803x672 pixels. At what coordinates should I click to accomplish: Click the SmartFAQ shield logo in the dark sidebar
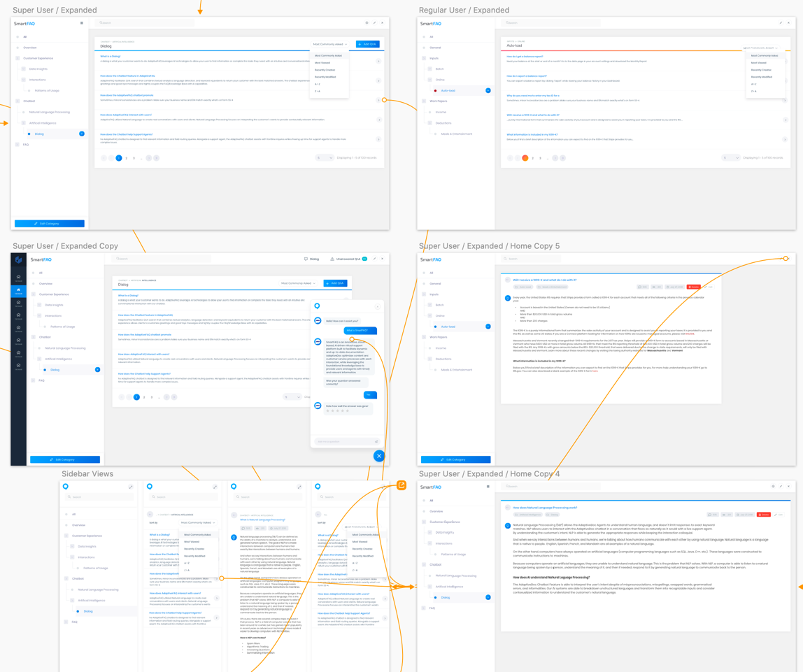pos(17,260)
